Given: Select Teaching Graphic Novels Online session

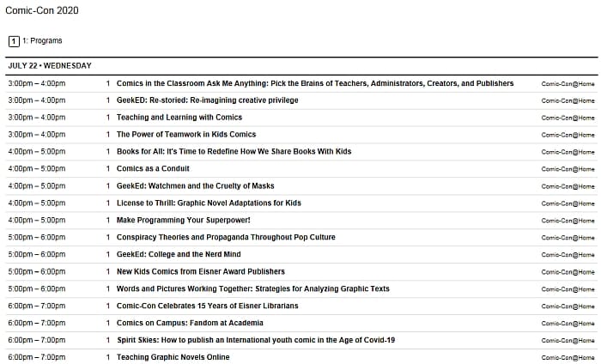Looking at the screenshot, I should (173, 357).
